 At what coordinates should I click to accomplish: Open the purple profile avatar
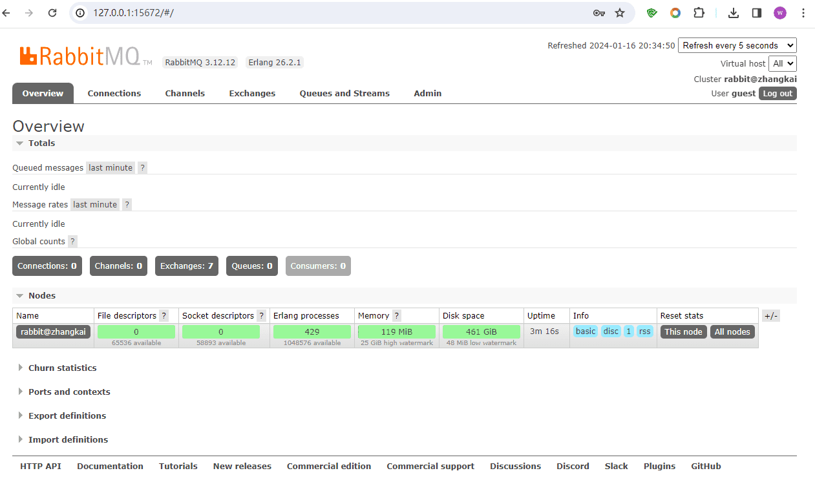coord(780,13)
